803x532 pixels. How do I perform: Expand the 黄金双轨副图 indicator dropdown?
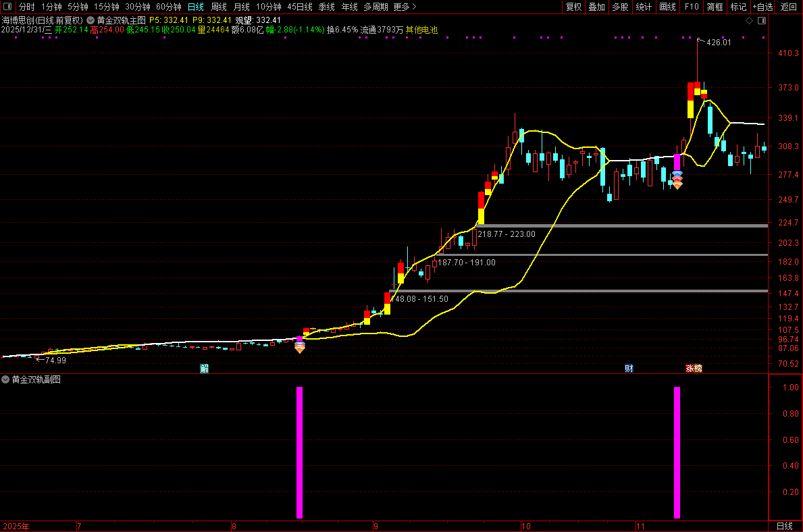(5, 380)
